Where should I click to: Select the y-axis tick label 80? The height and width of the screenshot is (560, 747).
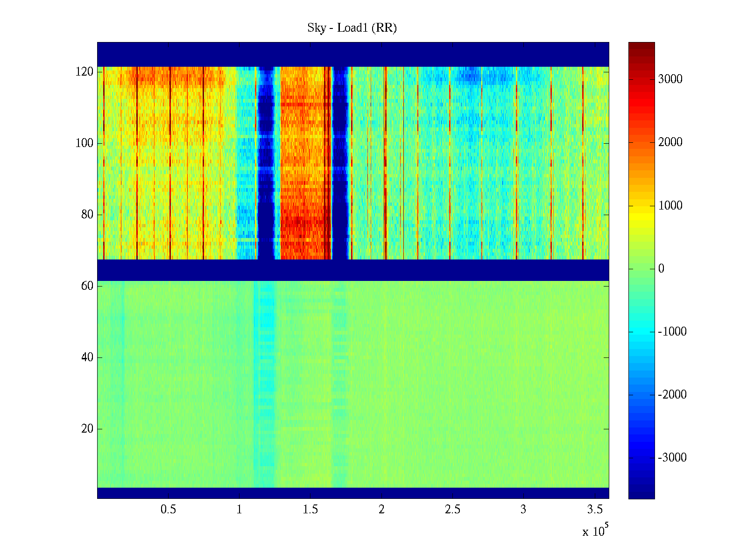pyautogui.click(x=87, y=215)
